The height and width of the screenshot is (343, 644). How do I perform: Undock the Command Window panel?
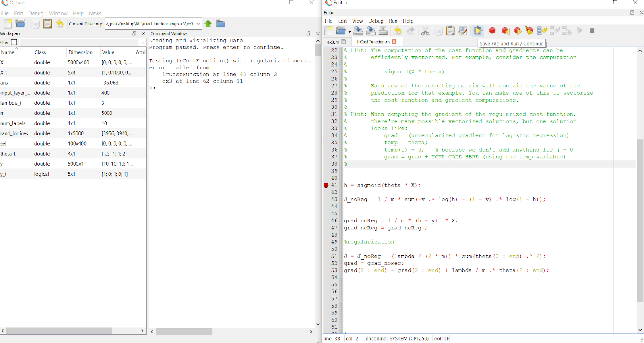pos(308,33)
